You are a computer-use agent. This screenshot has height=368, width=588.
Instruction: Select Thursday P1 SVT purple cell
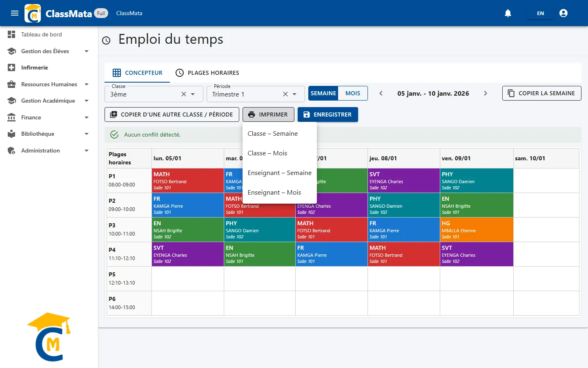[x=404, y=181]
